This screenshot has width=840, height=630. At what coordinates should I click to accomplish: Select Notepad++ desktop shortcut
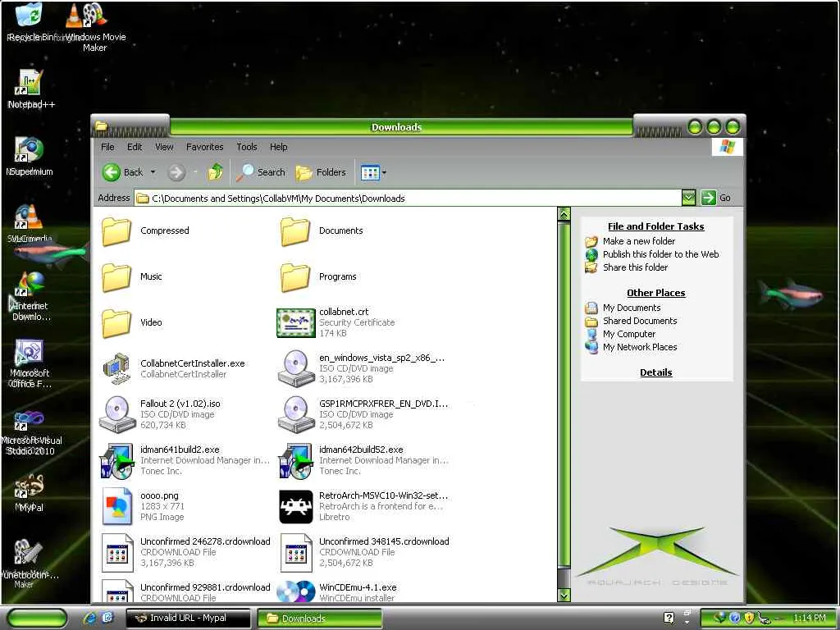[31, 89]
